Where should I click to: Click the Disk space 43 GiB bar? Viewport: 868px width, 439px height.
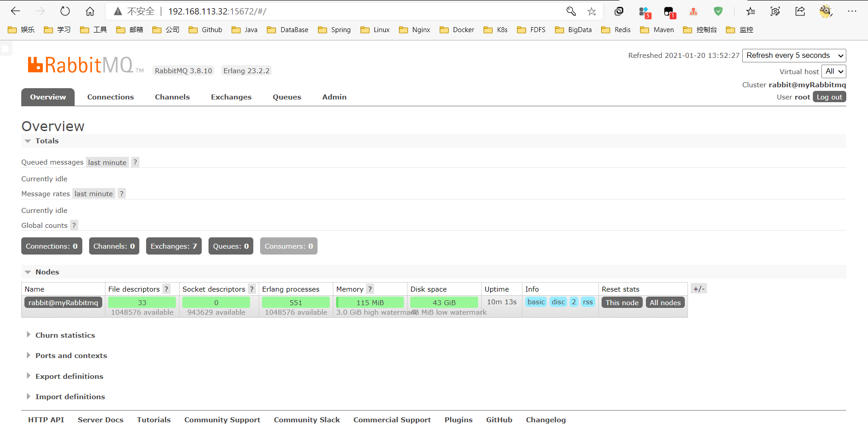(x=444, y=302)
